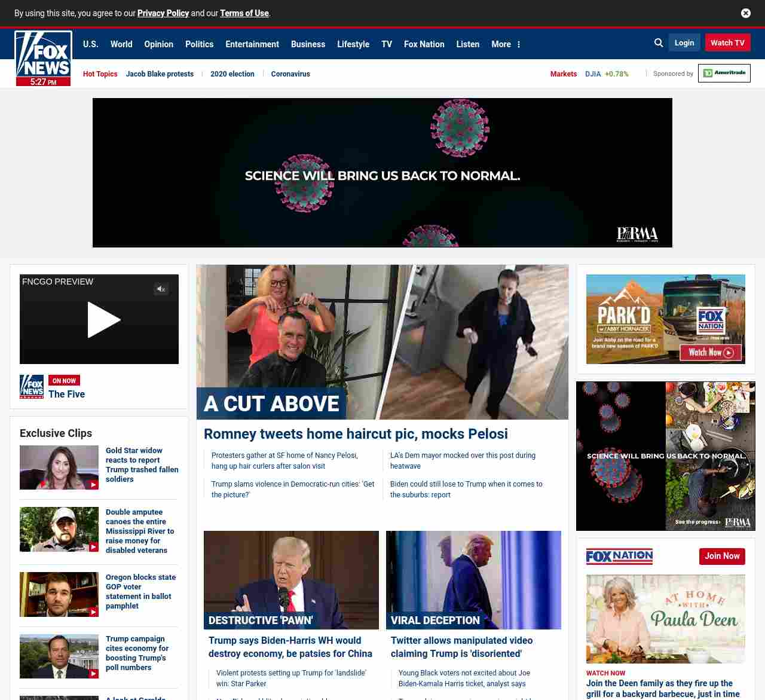765x700 pixels.
Task: Dismiss the privacy policy banner
Action: coord(745,13)
